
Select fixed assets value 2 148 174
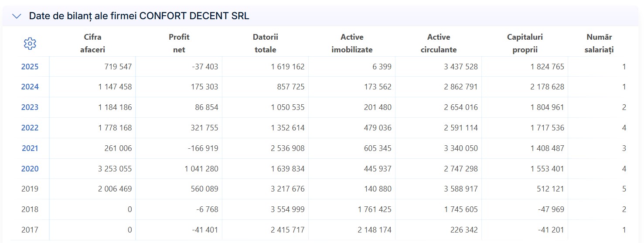[374, 229]
